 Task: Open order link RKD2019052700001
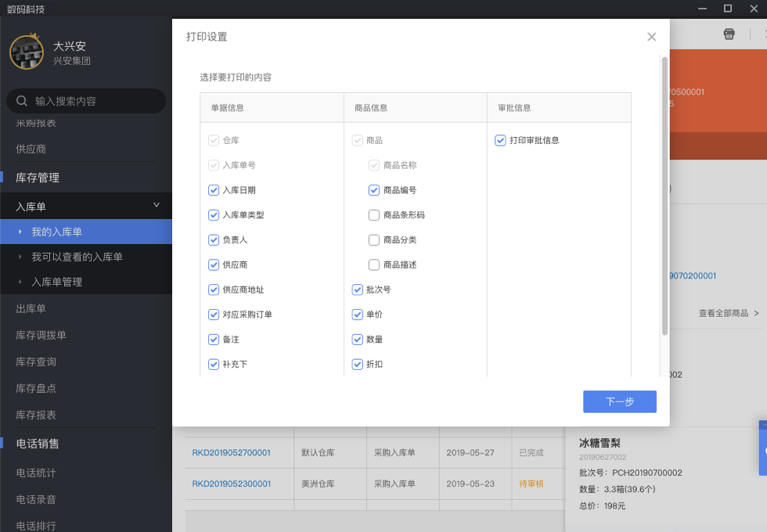[x=232, y=452]
